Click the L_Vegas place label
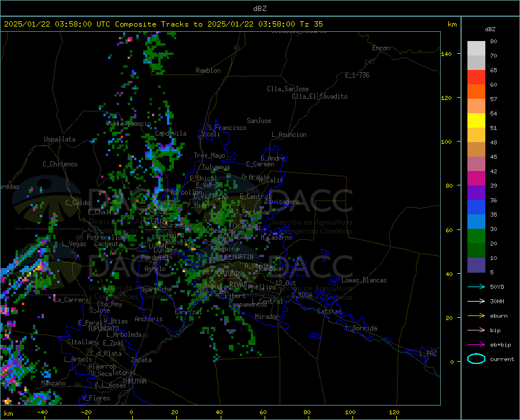Screen dimensions: 520x420 coord(74,244)
